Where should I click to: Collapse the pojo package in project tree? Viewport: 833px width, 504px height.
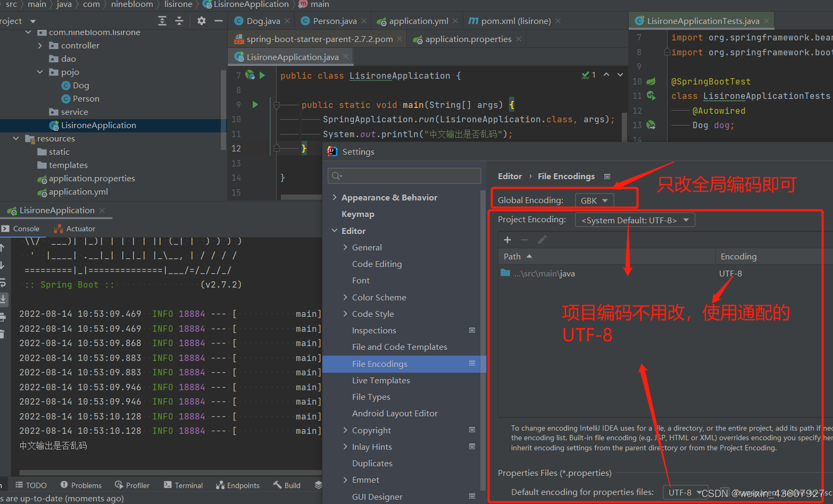(x=40, y=72)
